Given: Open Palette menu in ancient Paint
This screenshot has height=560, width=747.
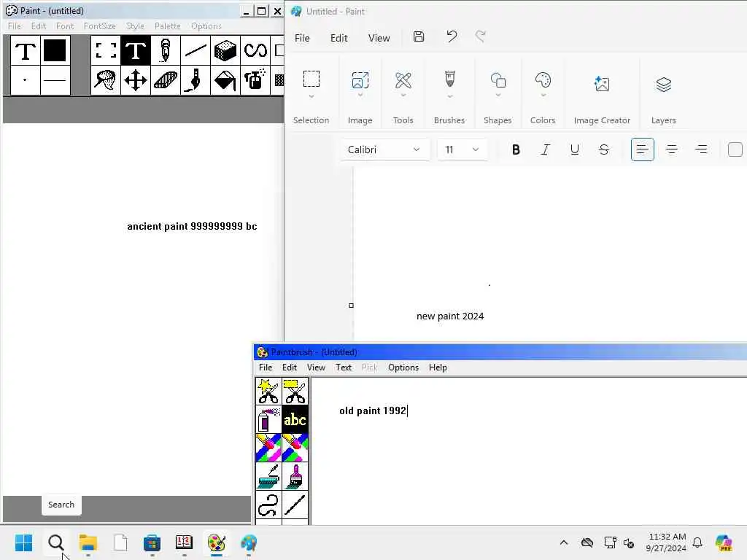Looking at the screenshot, I should pos(167,26).
